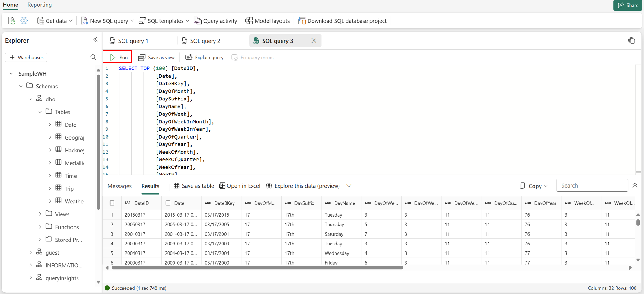Expand the Date table node
The height and width of the screenshot is (294, 644).
[50, 125]
